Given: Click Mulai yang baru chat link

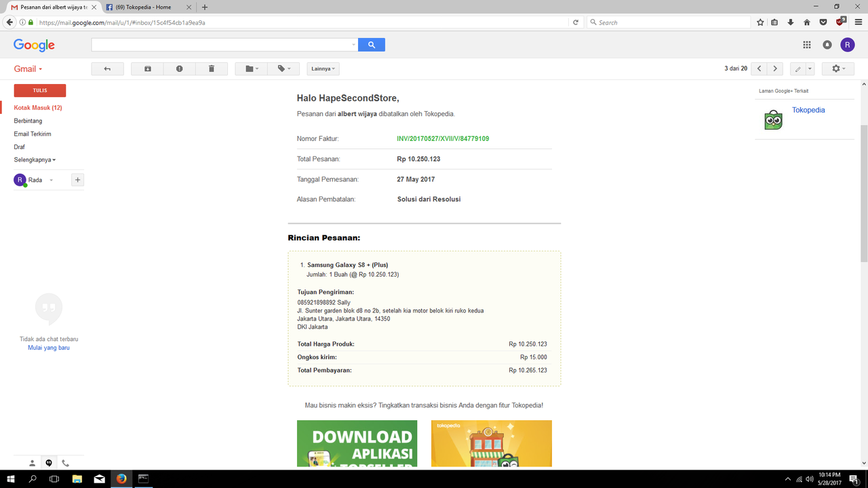Looking at the screenshot, I should pos(49,348).
